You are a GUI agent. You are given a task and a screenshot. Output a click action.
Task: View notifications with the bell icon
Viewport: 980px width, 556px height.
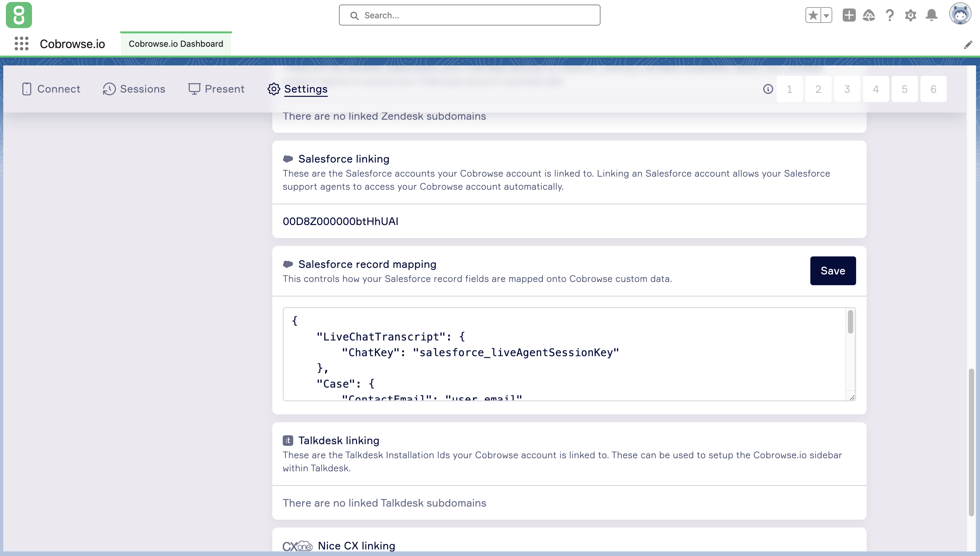pos(932,15)
